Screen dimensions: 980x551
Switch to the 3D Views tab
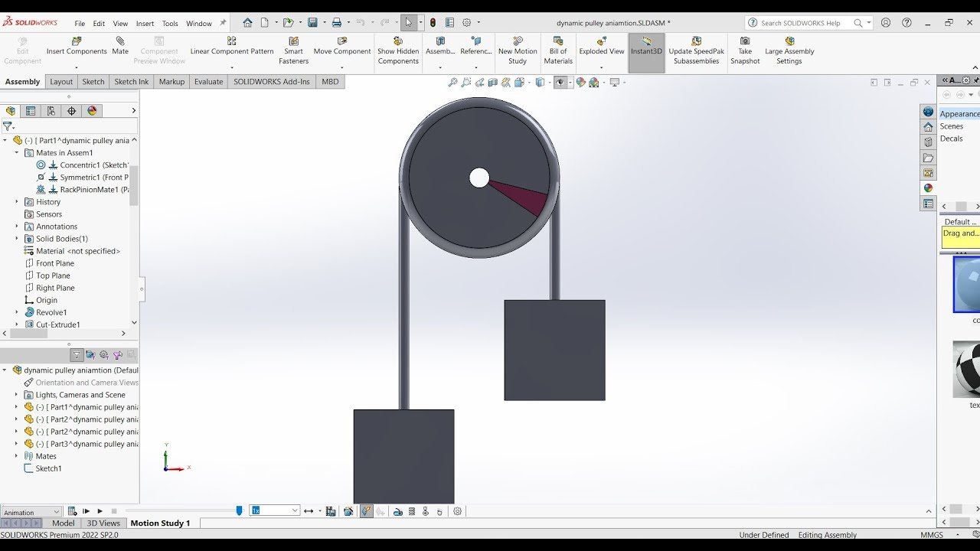click(x=103, y=523)
